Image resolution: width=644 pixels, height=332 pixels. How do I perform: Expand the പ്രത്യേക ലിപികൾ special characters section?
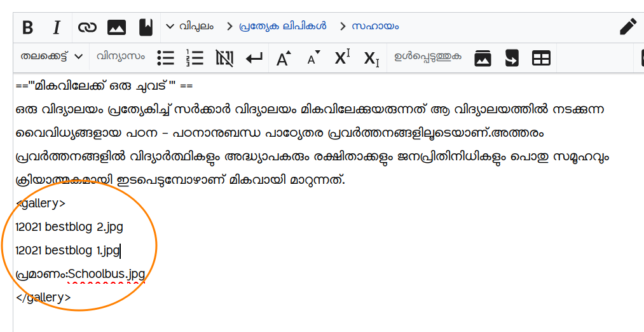tap(277, 26)
